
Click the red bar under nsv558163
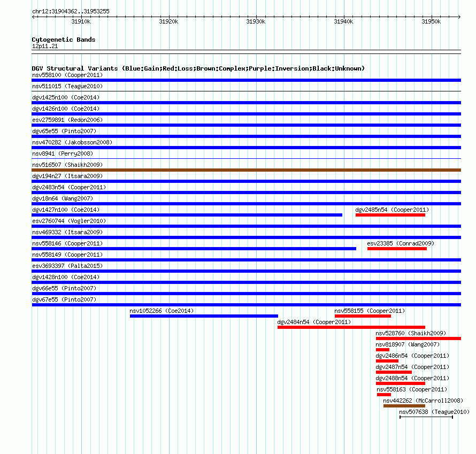tap(383, 395)
